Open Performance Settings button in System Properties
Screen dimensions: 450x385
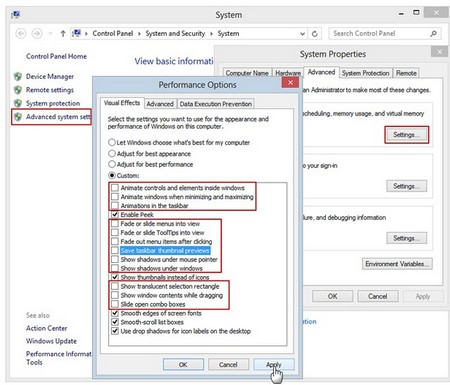click(406, 135)
